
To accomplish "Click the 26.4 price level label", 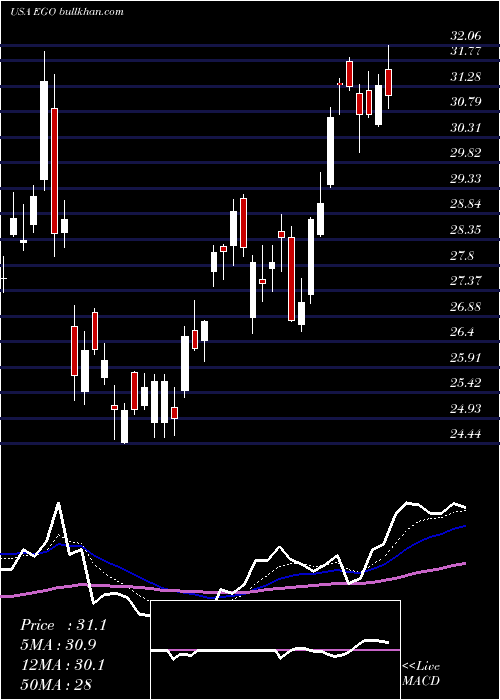I will click(462, 332).
